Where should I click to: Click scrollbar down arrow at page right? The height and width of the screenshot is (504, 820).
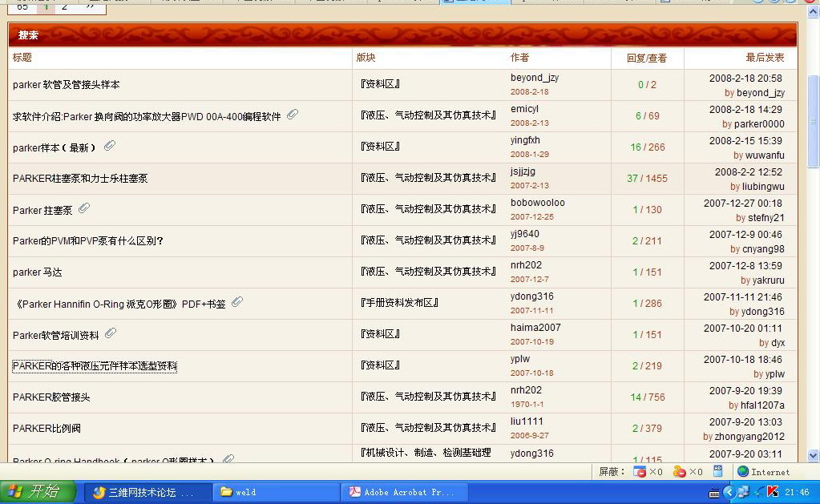point(814,455)
